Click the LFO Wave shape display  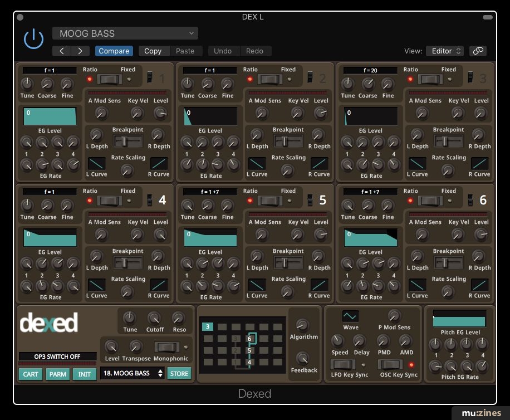click(x=350, y=316)
